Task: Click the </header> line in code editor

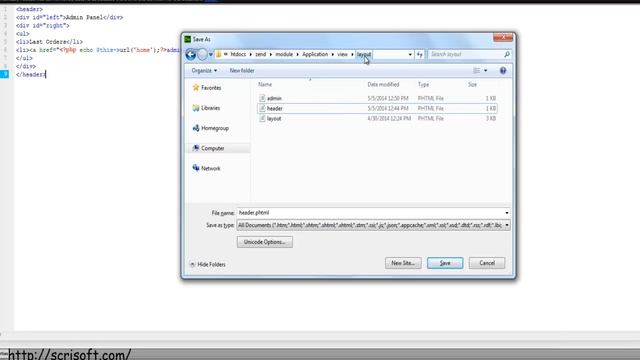Action: [31, 74]
